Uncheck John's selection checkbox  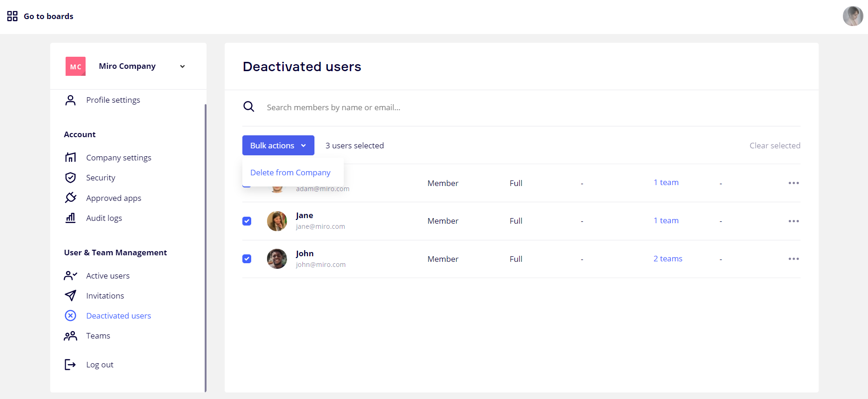247,259
